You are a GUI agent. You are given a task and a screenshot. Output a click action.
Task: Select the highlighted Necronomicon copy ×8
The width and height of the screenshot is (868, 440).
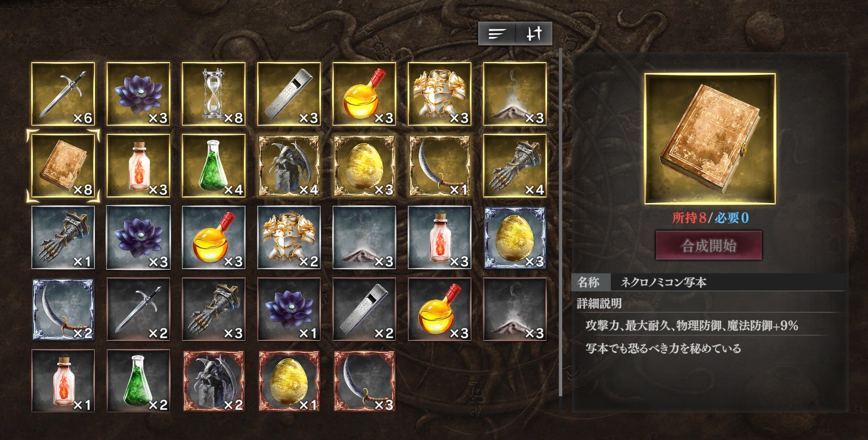tap(63, 166)
